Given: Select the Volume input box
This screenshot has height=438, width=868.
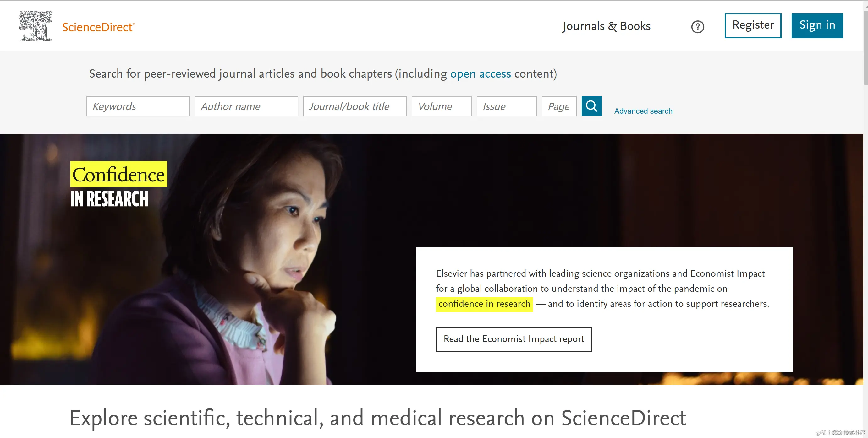Looking at the screenshot, I should tap(441, 106).
